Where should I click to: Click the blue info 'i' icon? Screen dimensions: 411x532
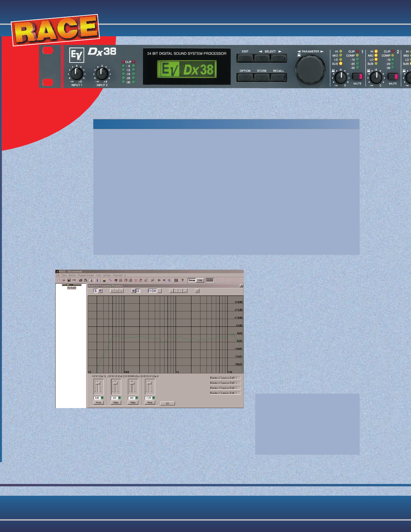tap(97, 280)
